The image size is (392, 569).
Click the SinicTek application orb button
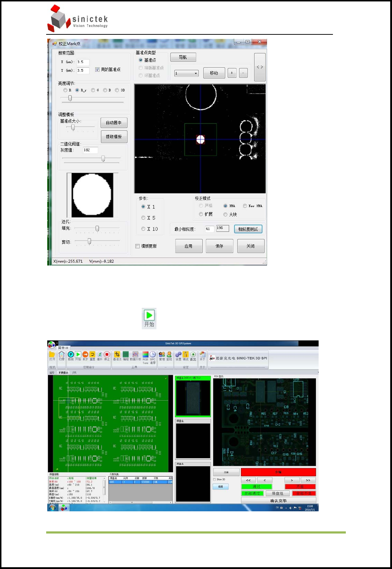pyautogui.click(x=52, y=344)
